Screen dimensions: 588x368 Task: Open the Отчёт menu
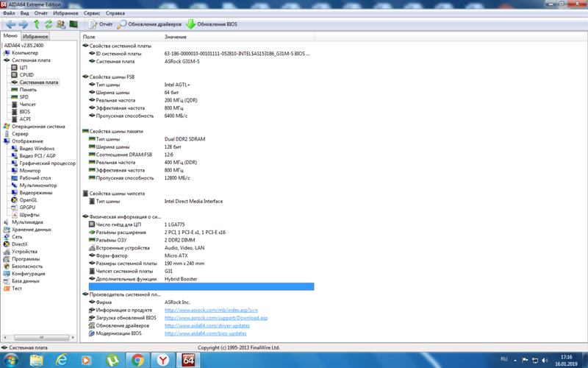coord(41,13)
